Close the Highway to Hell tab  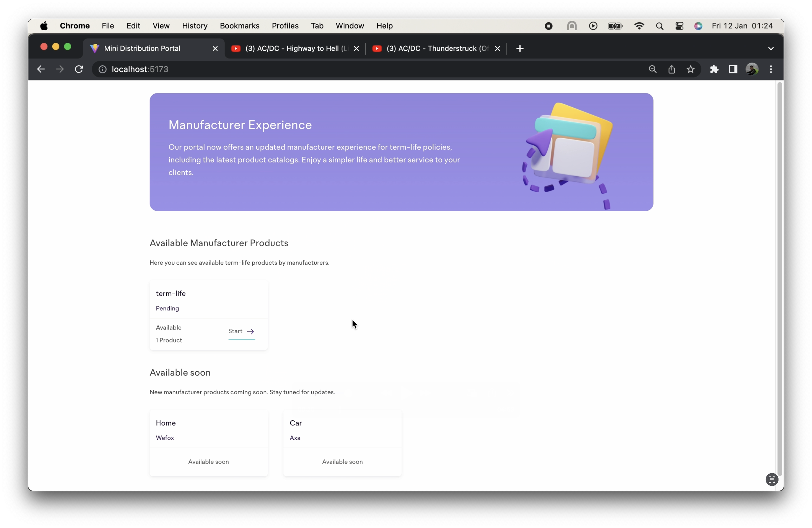[356, 48]
